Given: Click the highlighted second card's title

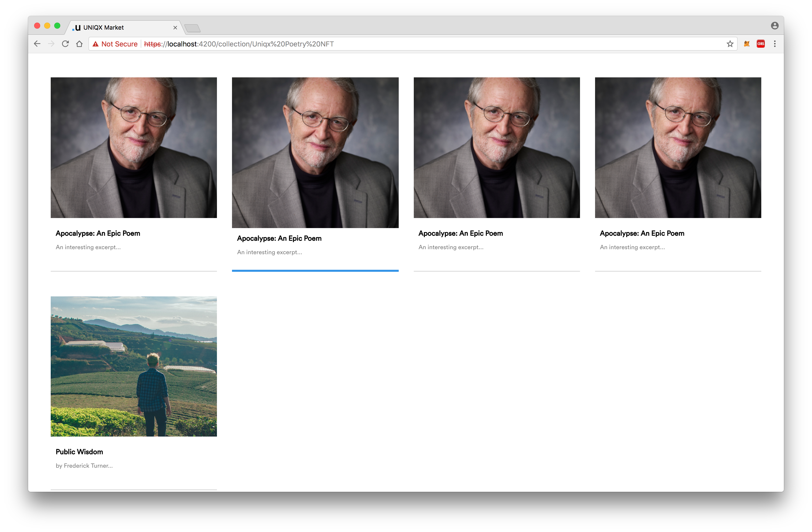Looking at the screenshot, I should click(x=279, y=239).
